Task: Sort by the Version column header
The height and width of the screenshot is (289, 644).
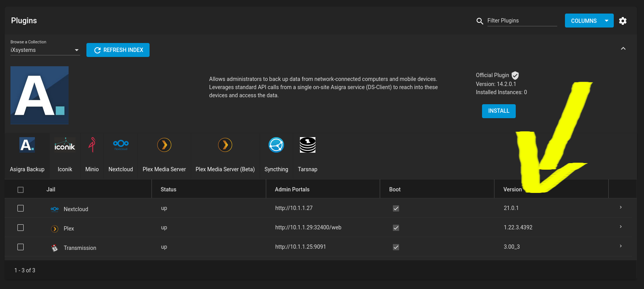Action: click(x=513, y=189)
